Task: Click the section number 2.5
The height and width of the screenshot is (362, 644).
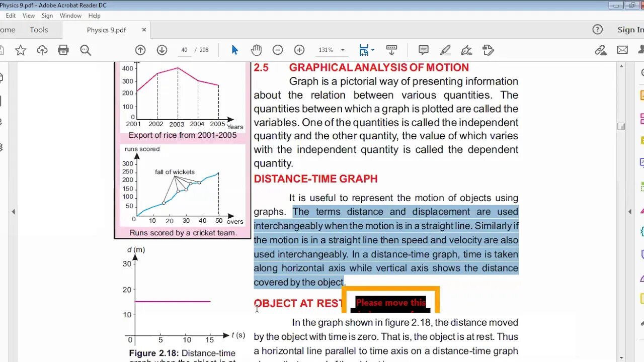Action: (261, 67)
